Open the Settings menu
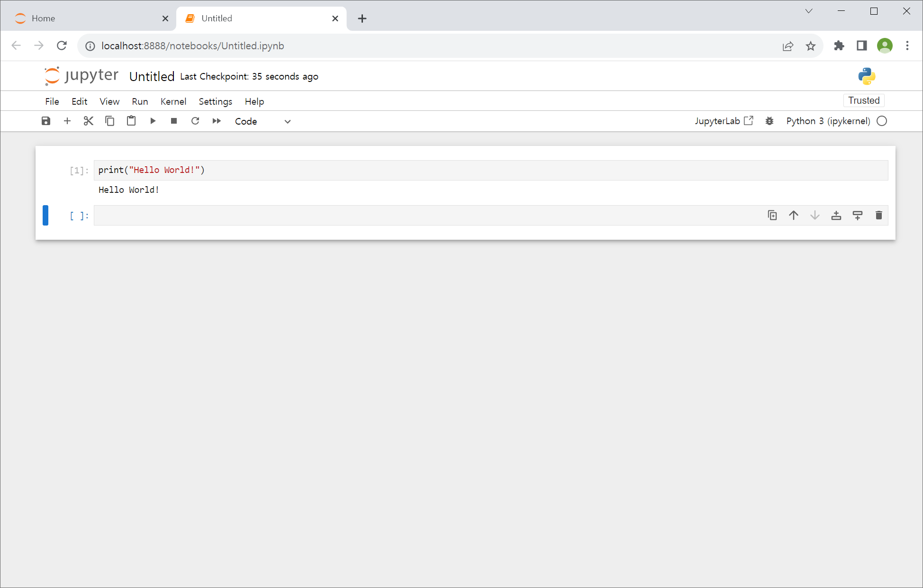923x588 pixels. 215,101
